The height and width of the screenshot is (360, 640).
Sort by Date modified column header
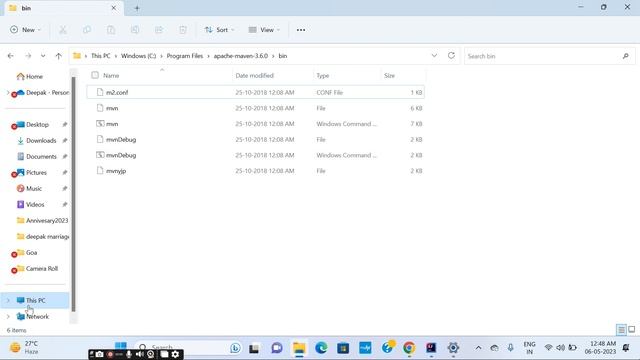tap(254, 76)
